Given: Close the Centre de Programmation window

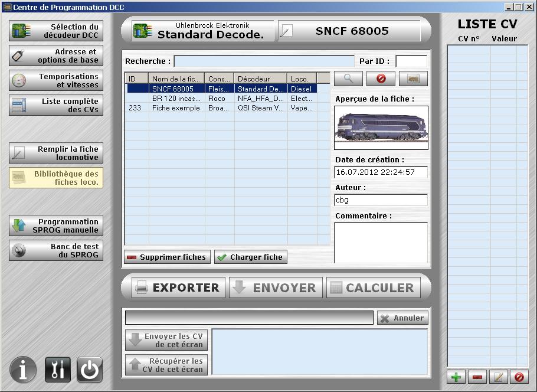Looking at the screenshot, I should [529, 7].
